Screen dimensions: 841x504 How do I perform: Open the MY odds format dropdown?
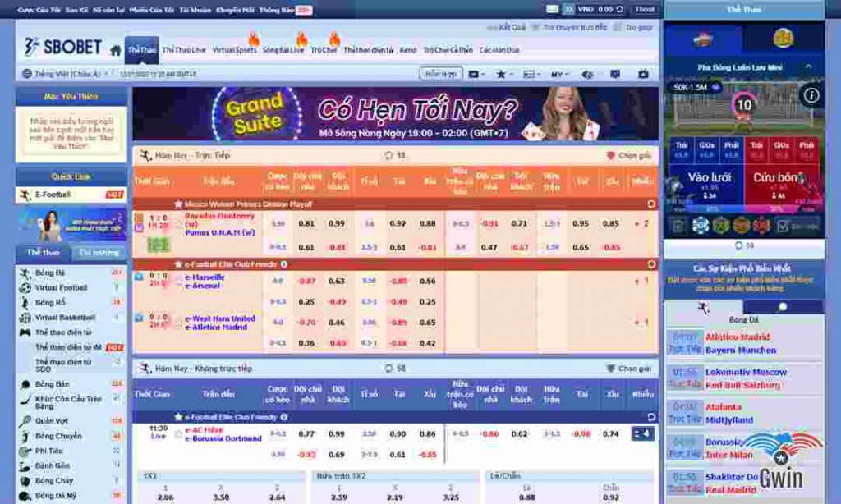point(558,73)
